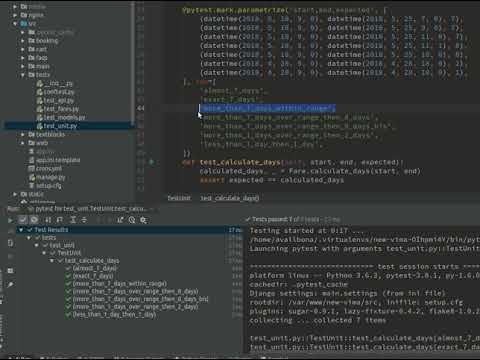Click the run gutter icon beside test_calculate_days
Viewport: 480px width, 360px height.
(151, 162)
